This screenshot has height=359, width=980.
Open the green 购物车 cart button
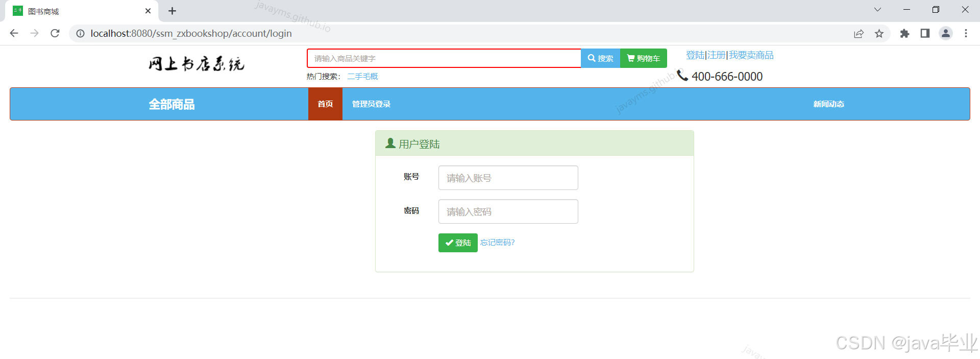click(x=644, y=58)
